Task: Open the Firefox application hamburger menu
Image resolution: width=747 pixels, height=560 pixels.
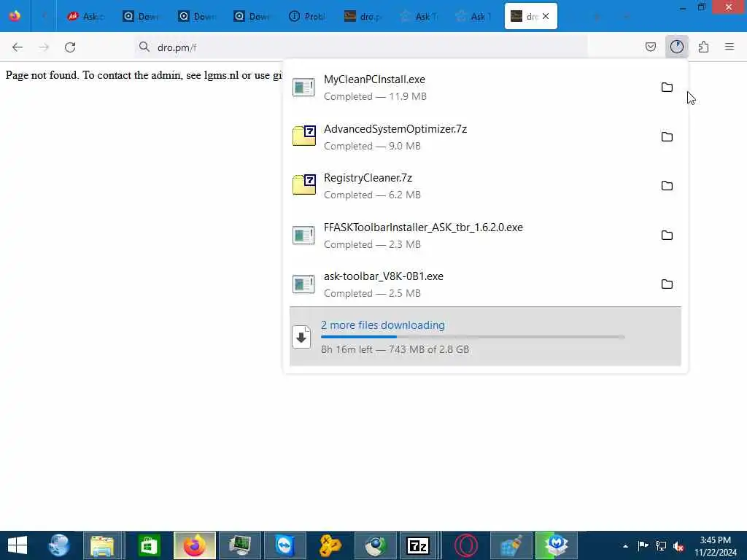Action: 729,47
